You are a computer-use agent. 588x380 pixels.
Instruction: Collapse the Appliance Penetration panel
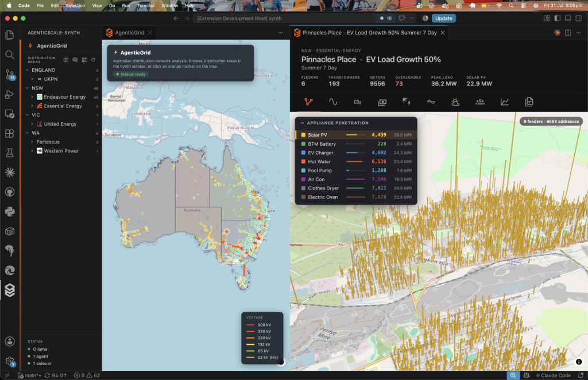[302, 123]
